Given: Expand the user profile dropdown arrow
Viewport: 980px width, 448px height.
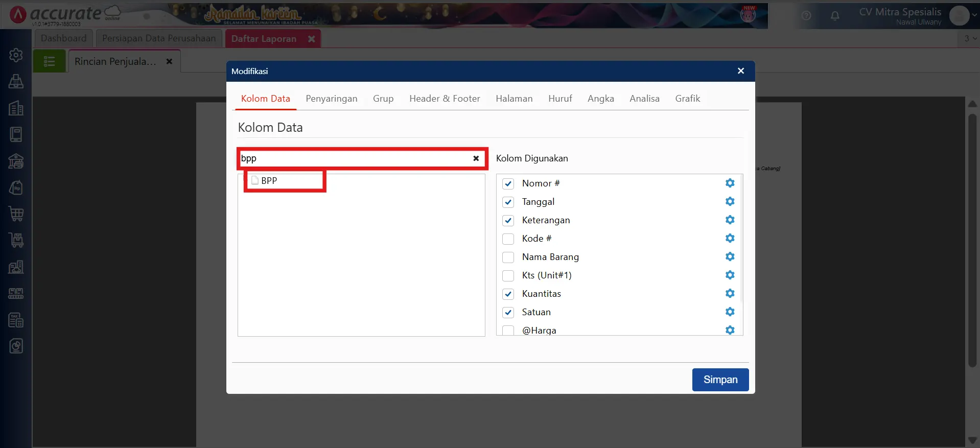Looking at the screenshot, I should (x=974, y=15).
